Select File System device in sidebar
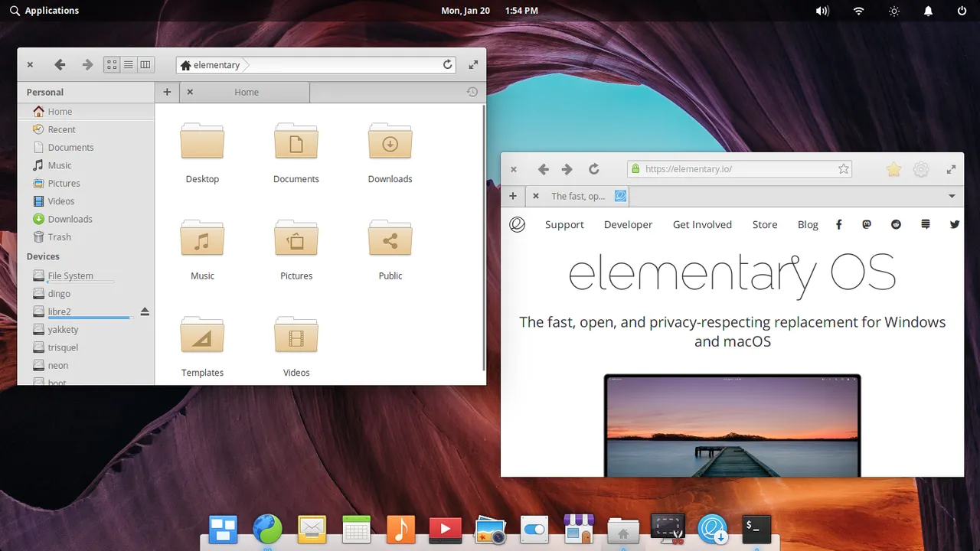Viewport: 980px width, 551px height. [86, 275]
